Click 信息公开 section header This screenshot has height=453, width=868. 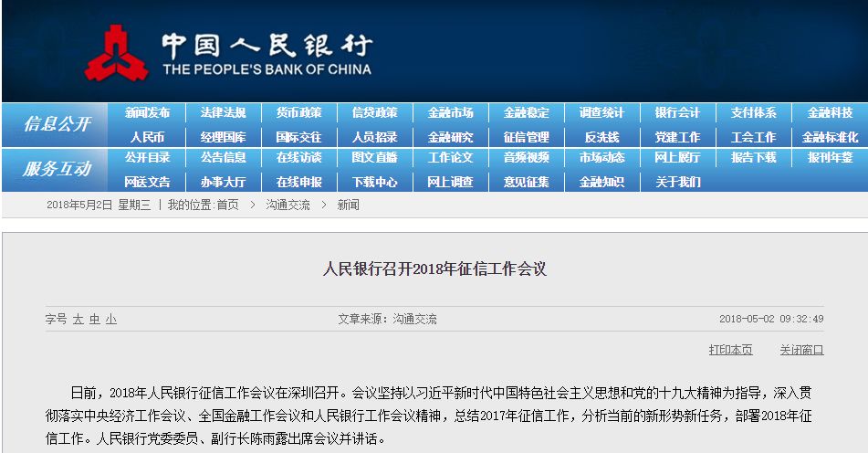coord(57,124)
